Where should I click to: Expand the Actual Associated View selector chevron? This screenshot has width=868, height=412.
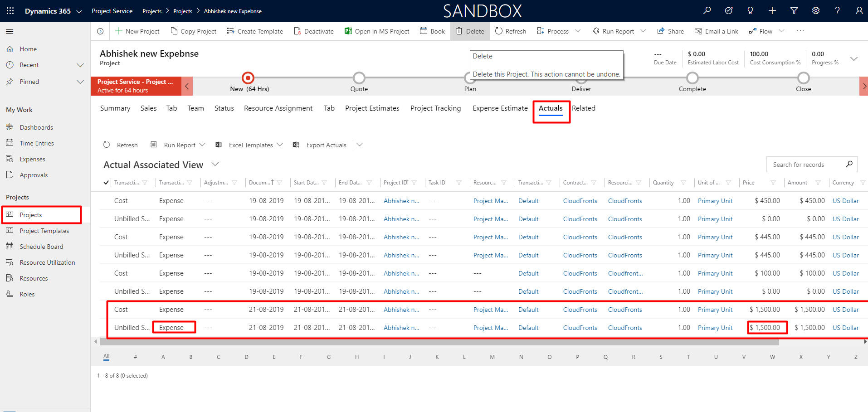[x=215, y=164]
